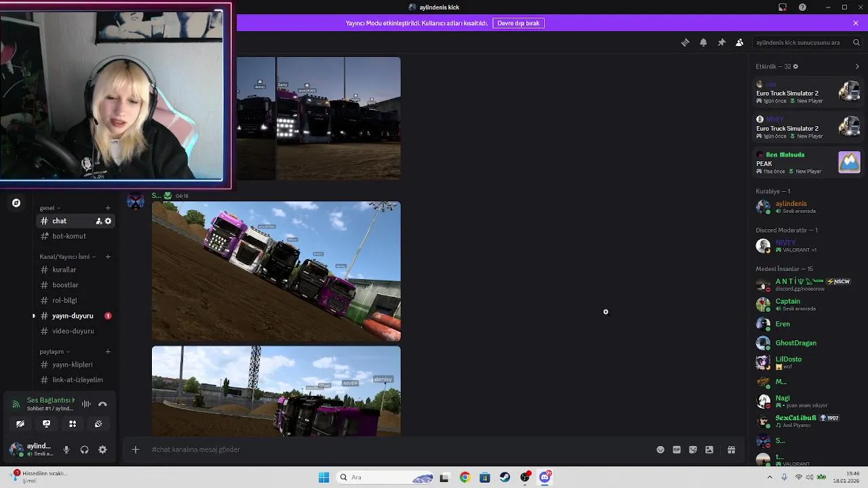Open Chrome from the taskbar
The image size is (868, 488).
point(465,477)
